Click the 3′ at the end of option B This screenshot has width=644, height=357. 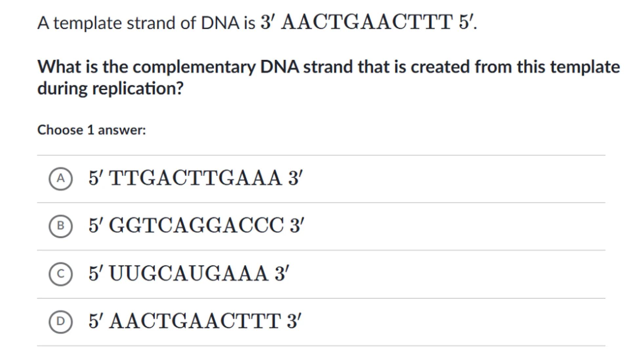point(297,226)
